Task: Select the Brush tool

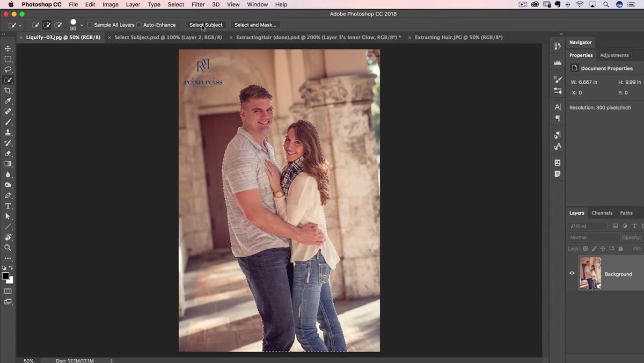Action: click(x=8, y=122)
